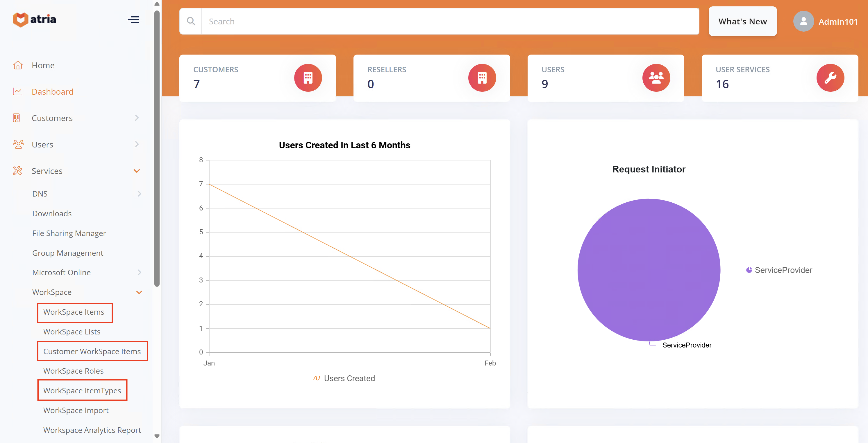868x443 pixels.
Task: Click the hamburger sidebar collapse icon
Action: point(133,20)
